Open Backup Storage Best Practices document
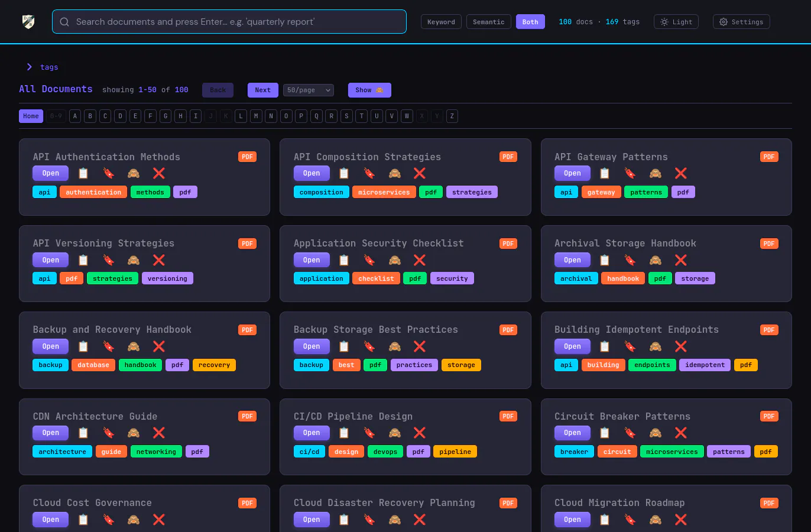The image size is (811, 532). pyautogui.click(x=312, y=346)
